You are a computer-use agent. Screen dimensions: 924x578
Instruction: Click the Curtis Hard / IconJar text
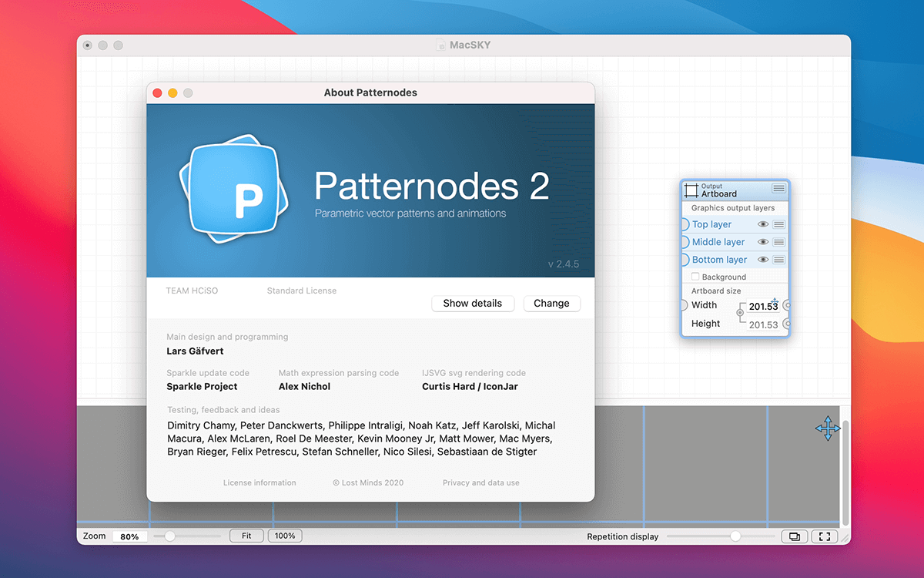point(470,387)
